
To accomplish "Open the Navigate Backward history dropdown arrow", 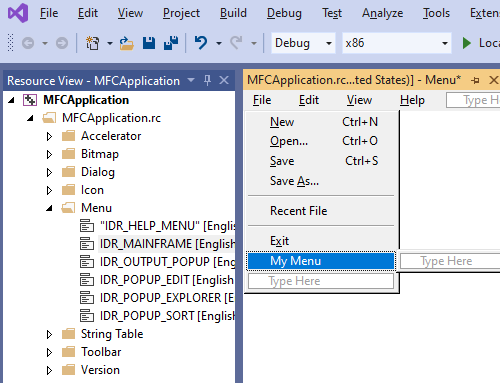I will 45,43.
